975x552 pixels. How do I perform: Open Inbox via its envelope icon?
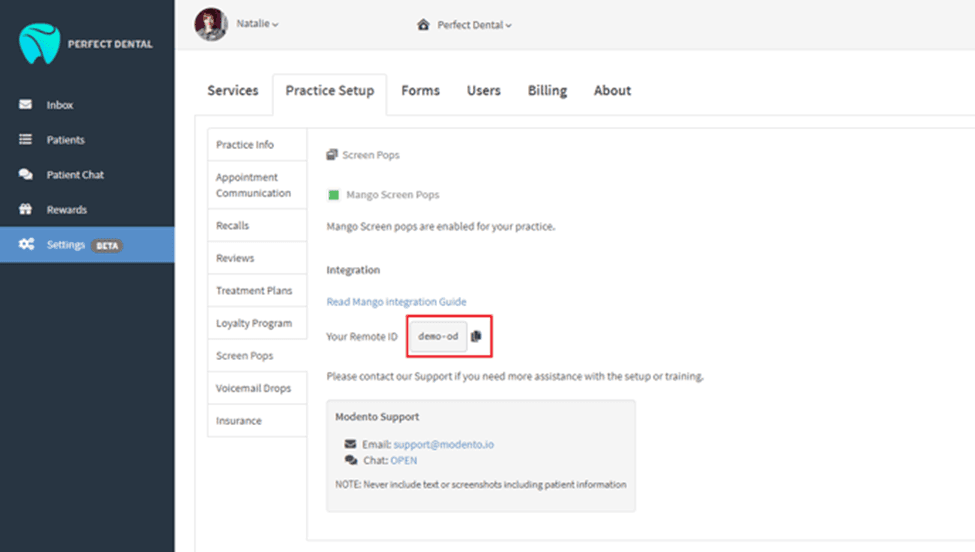[25, 104]
